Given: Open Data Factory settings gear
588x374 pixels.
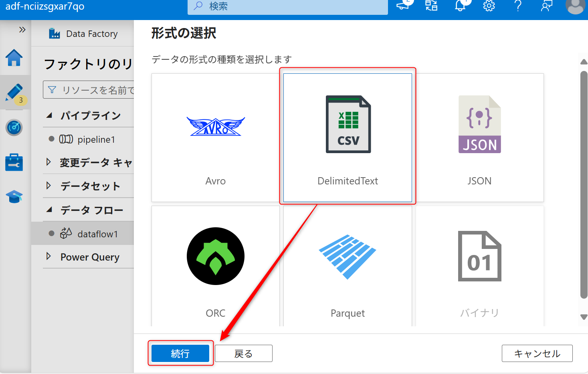Looking at the screenshot, I should [x=489, y=6].
